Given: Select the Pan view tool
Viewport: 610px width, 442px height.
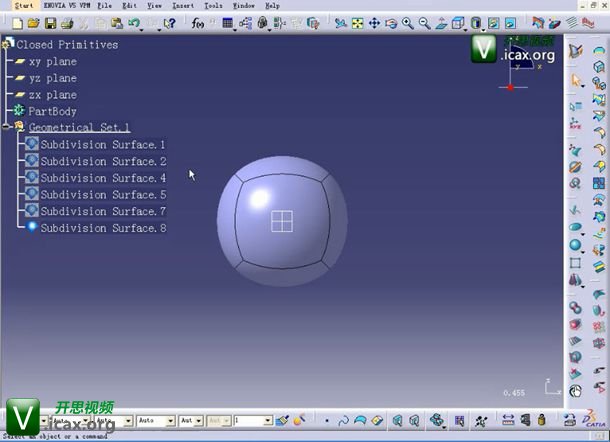Looking at the screenshot, I should coord(374,23).
